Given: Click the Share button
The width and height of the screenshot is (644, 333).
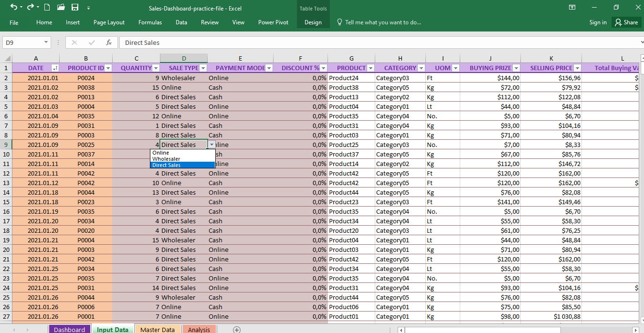Looking at the screenshot, I should [627, 22].
